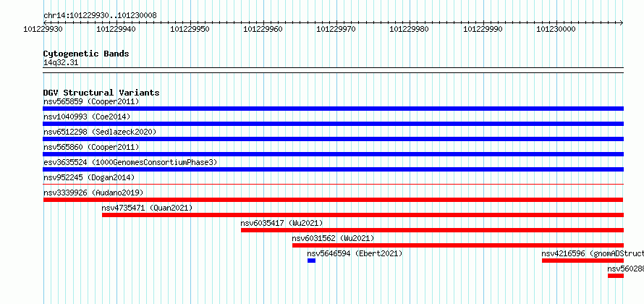Click the truncated nsv560288 label
The image size is (644, 304).
pyautogui.click(x=625, y=269)
